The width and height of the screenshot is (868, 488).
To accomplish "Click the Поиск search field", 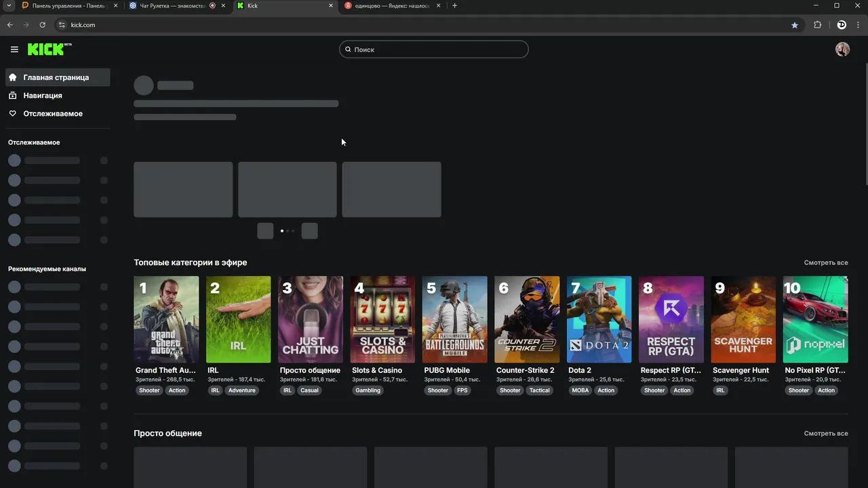I will [x=433, y=49].
